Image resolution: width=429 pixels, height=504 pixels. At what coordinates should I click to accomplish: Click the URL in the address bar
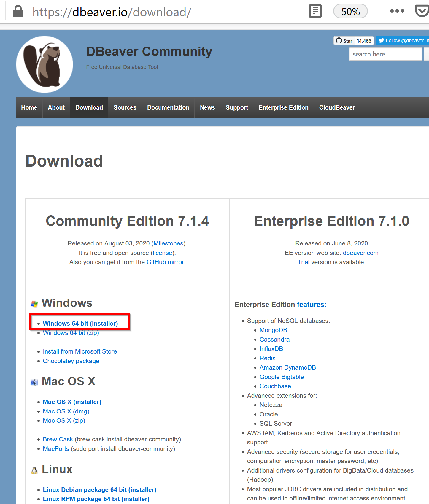112,12
